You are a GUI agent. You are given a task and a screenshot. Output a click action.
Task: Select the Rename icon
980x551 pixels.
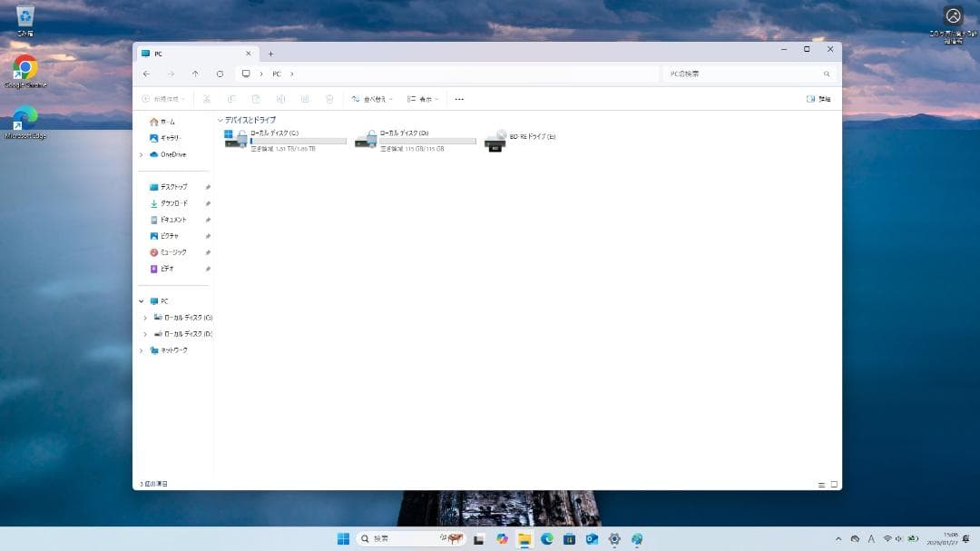point(282,99)
